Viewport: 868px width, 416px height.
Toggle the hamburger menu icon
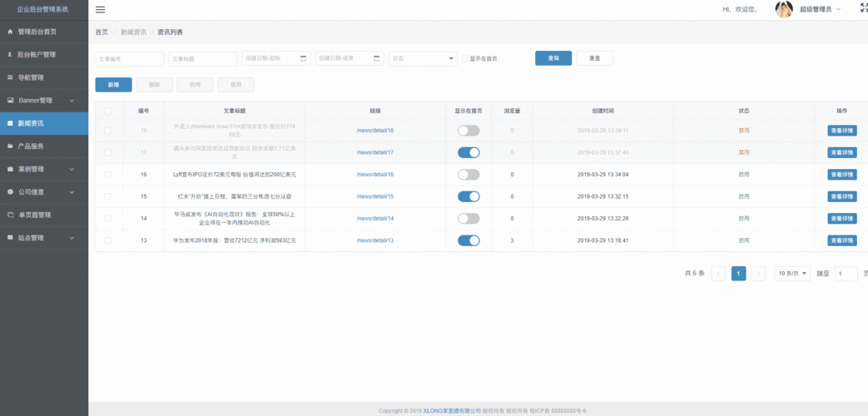point(100,9)
